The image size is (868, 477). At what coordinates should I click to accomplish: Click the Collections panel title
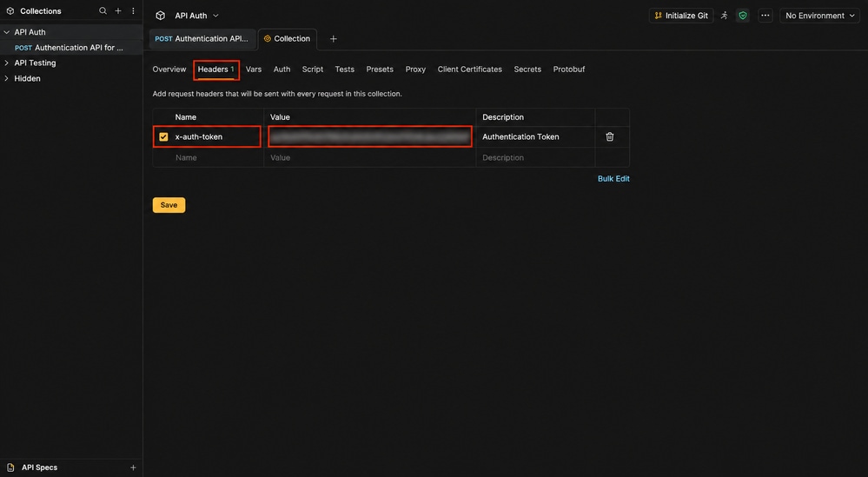[41, 11]
